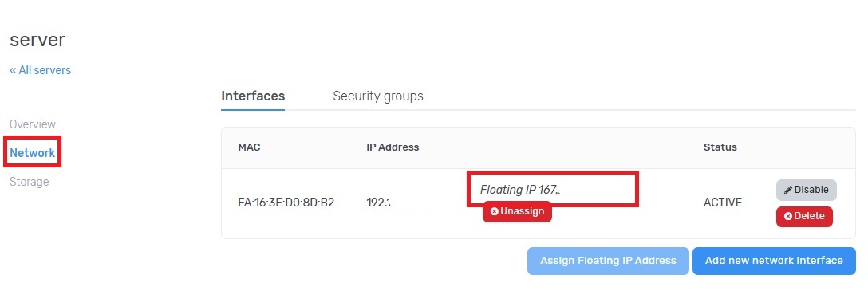Click the MAC column header

[x=249, y=147]
